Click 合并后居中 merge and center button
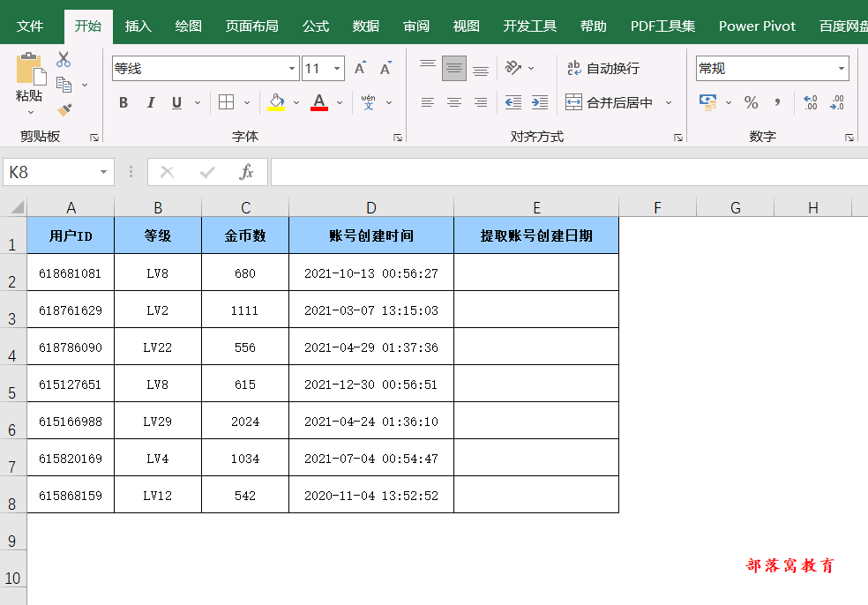The height and width of the screenshot is (605, 868). pos(610,102)
